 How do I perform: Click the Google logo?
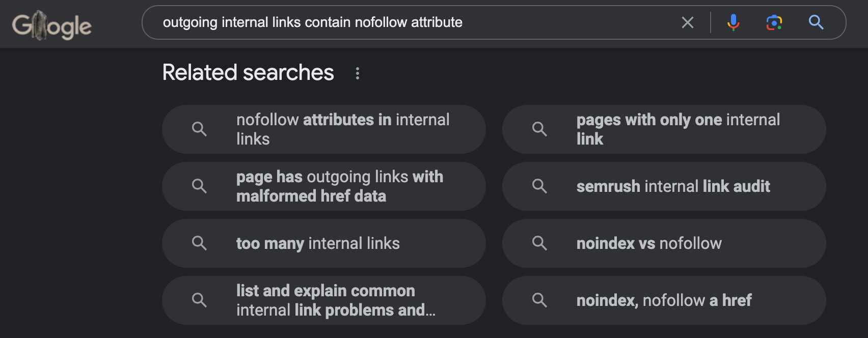click(52, 25)
